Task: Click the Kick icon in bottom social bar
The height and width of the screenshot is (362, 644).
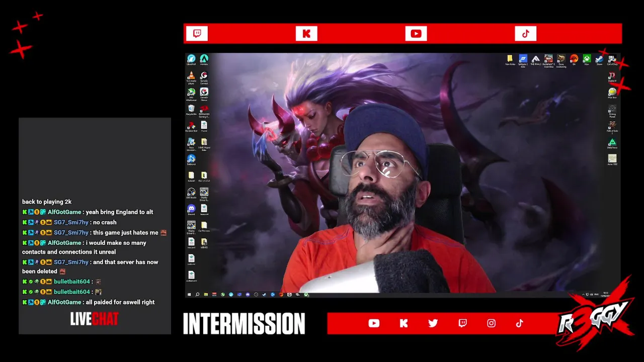Action: click(404, 323)
